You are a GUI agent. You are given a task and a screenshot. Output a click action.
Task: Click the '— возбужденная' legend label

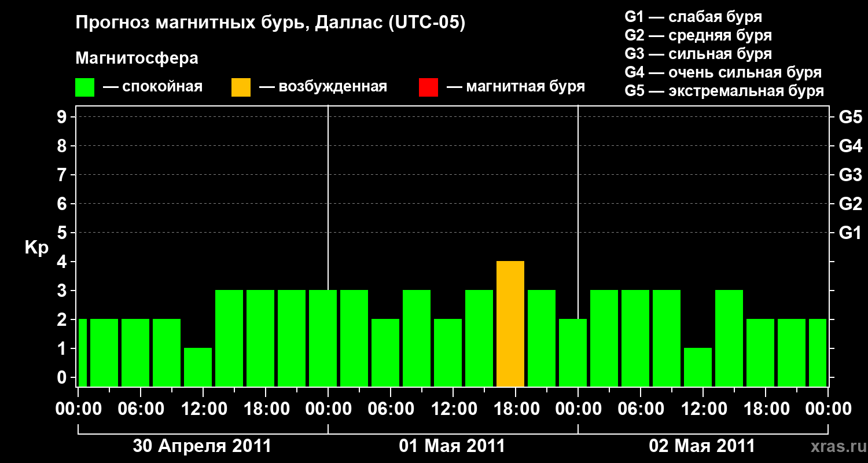(x=323, y=87)
